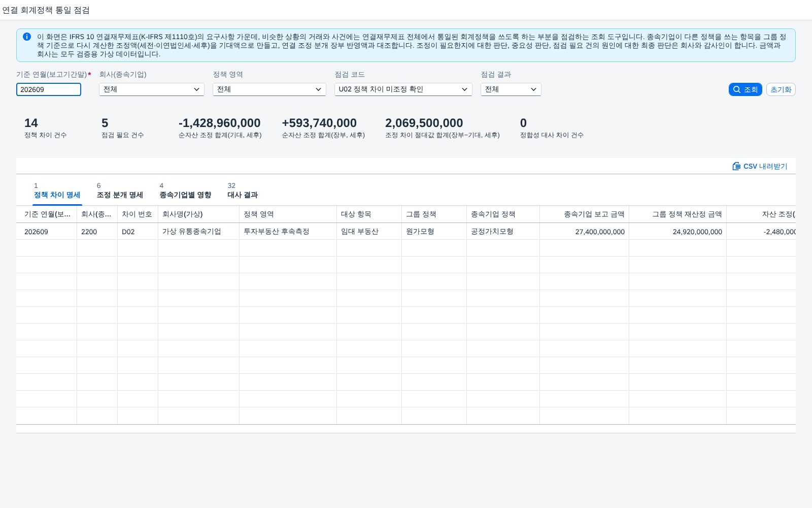Click the 차이 번호 column header
Screen dimensions: 812x508
138,214
